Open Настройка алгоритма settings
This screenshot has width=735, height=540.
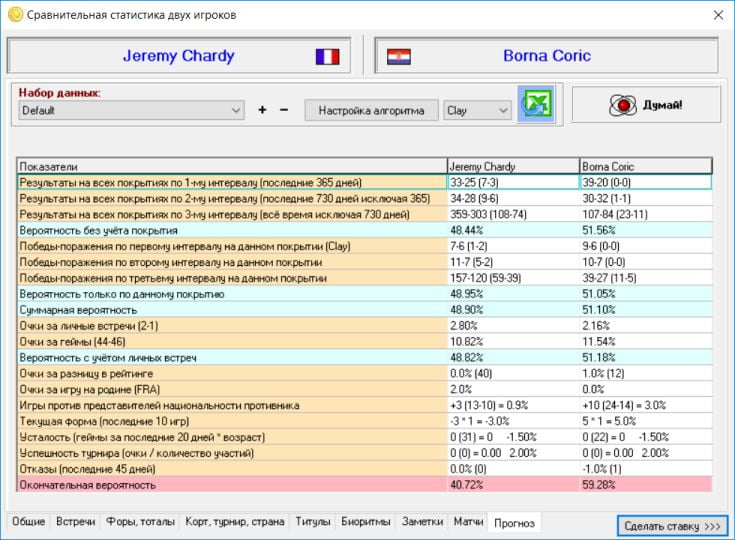(371, 110)
